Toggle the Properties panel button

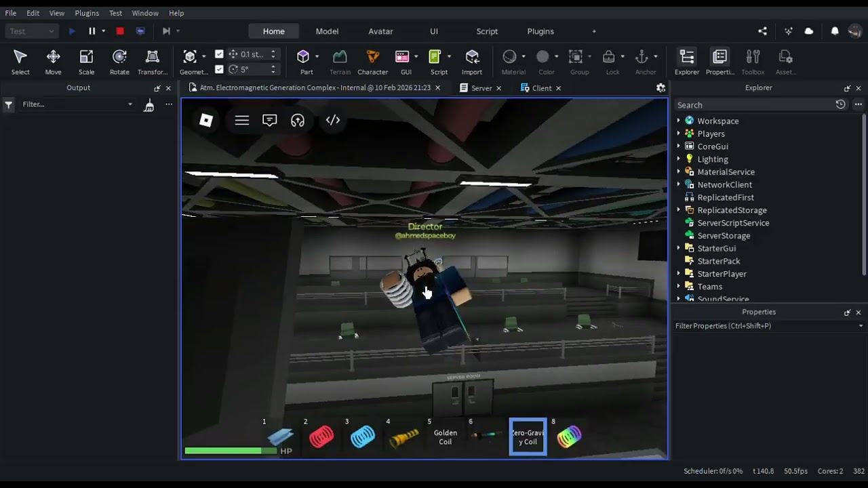[720, 62]
